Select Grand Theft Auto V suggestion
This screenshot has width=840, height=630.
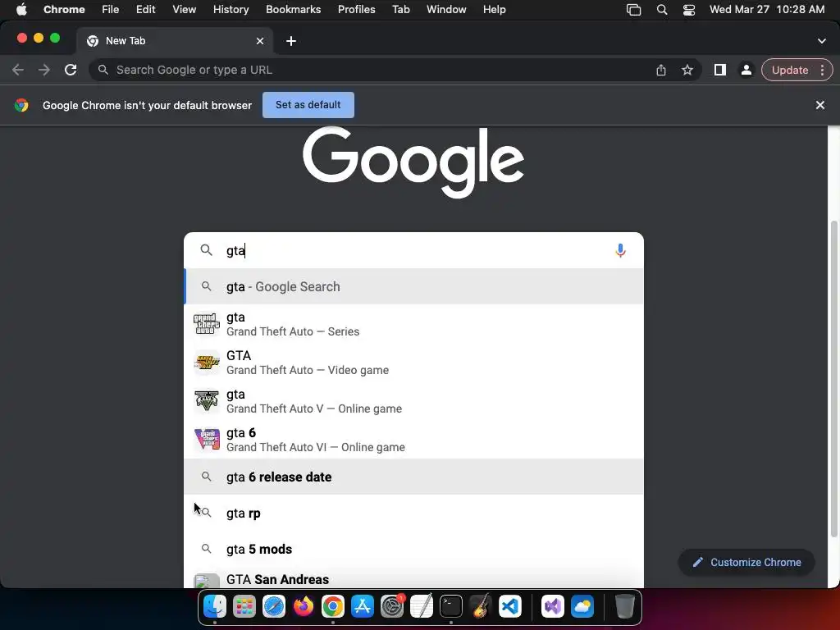(413, 401)
